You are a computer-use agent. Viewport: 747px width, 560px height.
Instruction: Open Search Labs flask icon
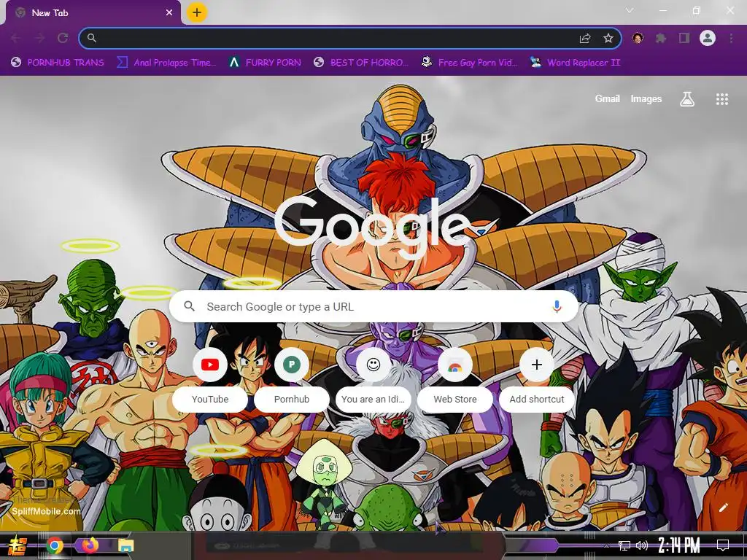686,99
